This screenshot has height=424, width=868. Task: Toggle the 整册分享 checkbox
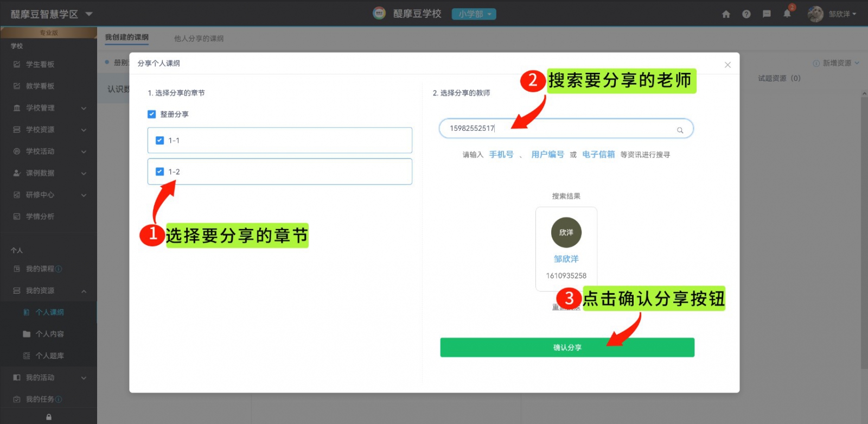[152, 115]
